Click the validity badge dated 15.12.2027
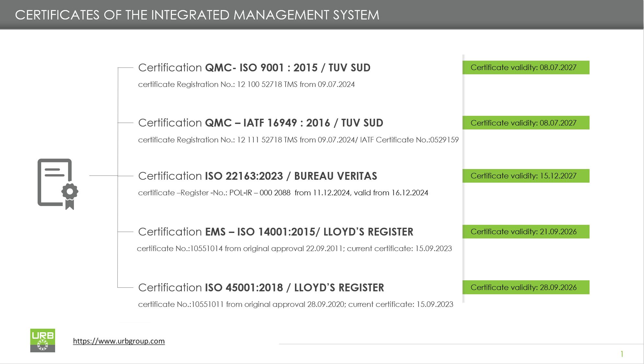Viewport: 644px width, 364px height. [526, 176]
